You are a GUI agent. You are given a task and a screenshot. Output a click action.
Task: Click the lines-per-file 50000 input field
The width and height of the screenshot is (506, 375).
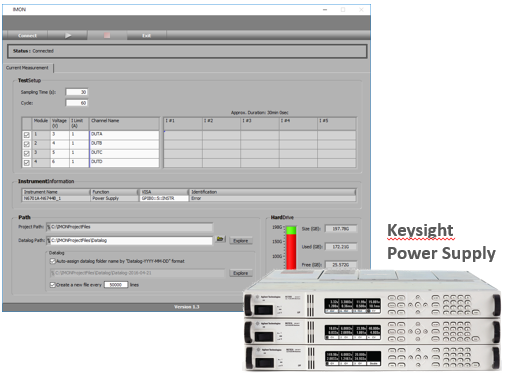pyautogui.click(x=116, y=285)
